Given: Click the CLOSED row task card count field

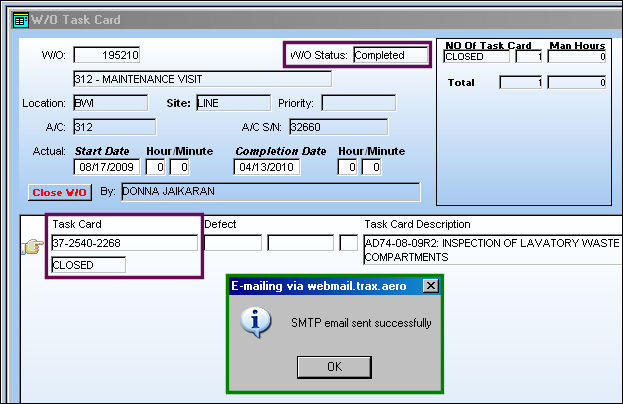Looking at the screenshot, I should click(x=528, y=56).
